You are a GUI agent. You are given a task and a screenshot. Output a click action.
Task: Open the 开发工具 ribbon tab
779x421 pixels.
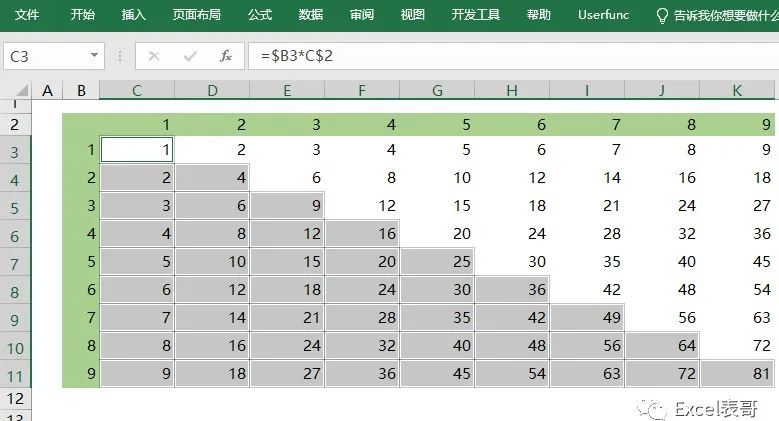475,15
